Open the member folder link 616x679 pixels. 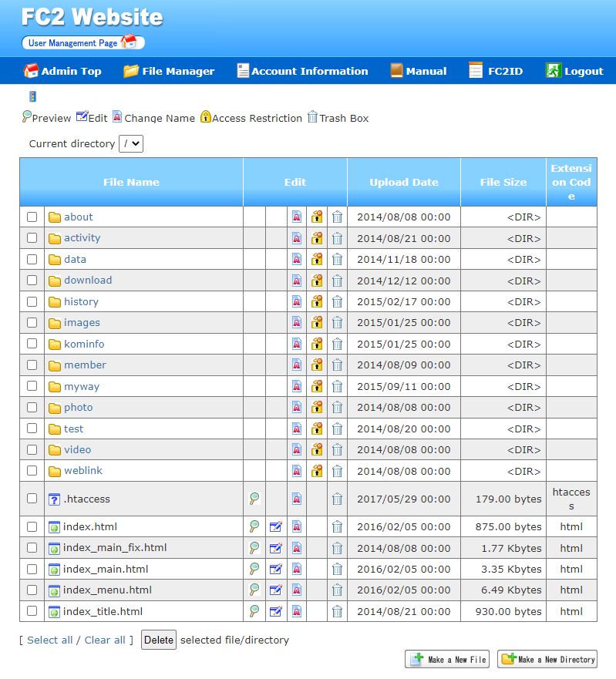85,365
